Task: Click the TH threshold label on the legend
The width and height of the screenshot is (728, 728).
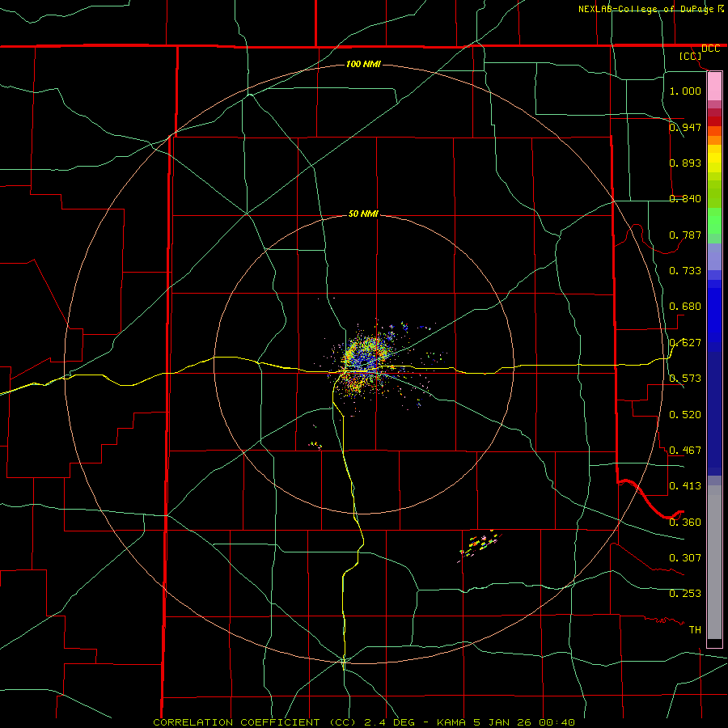Action: click(x=695, y=630)
